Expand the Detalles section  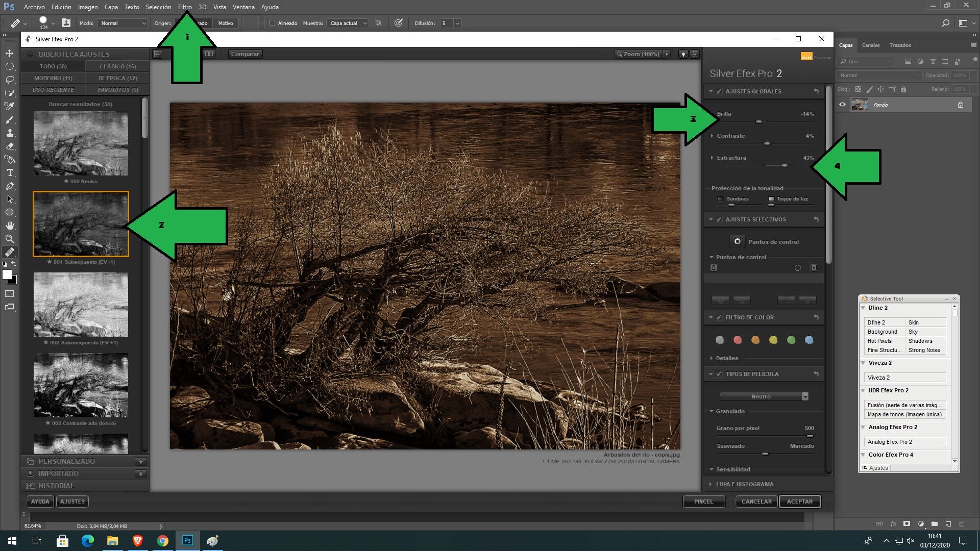pos(712,358)
